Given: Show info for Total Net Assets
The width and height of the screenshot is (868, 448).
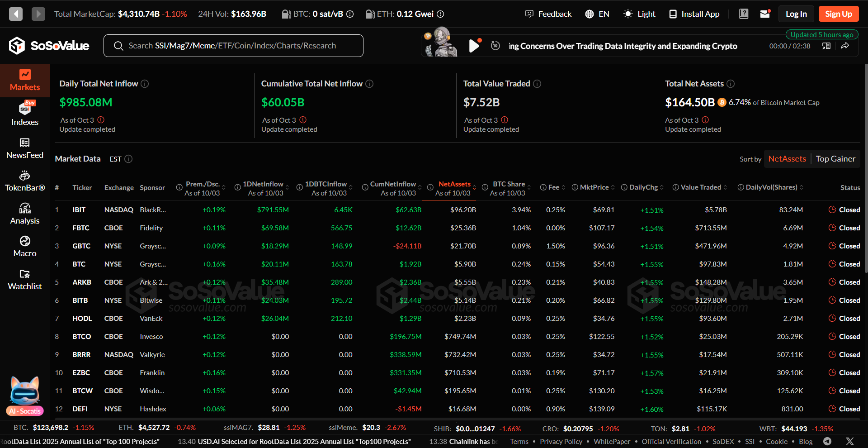Looking at the screenshot, I should [x=731, y=84].
